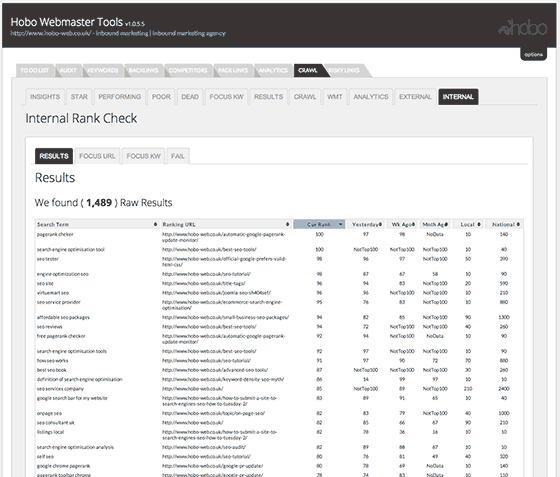Select the DEAD sub-tab
Screen dimensions: 560x477
[190, 97]
